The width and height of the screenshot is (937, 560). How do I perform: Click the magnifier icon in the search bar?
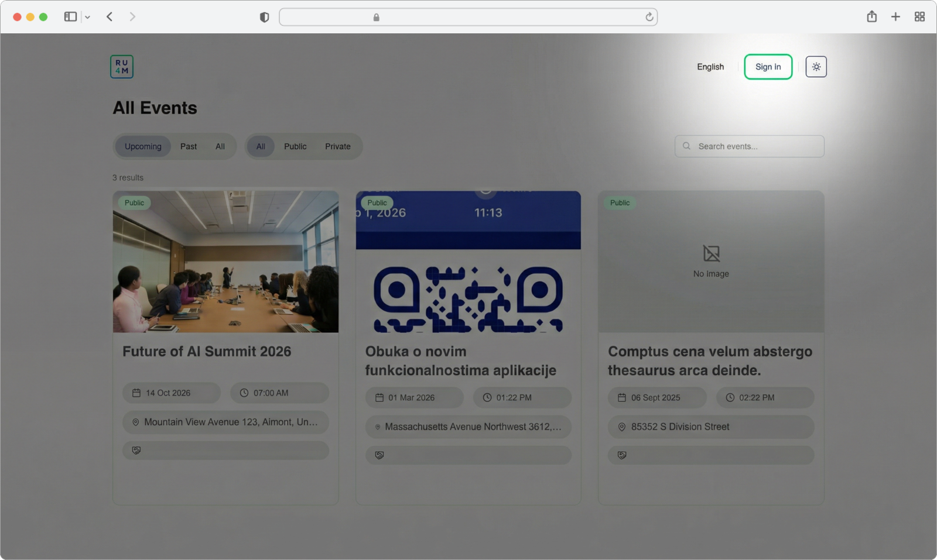pos(686,146)
